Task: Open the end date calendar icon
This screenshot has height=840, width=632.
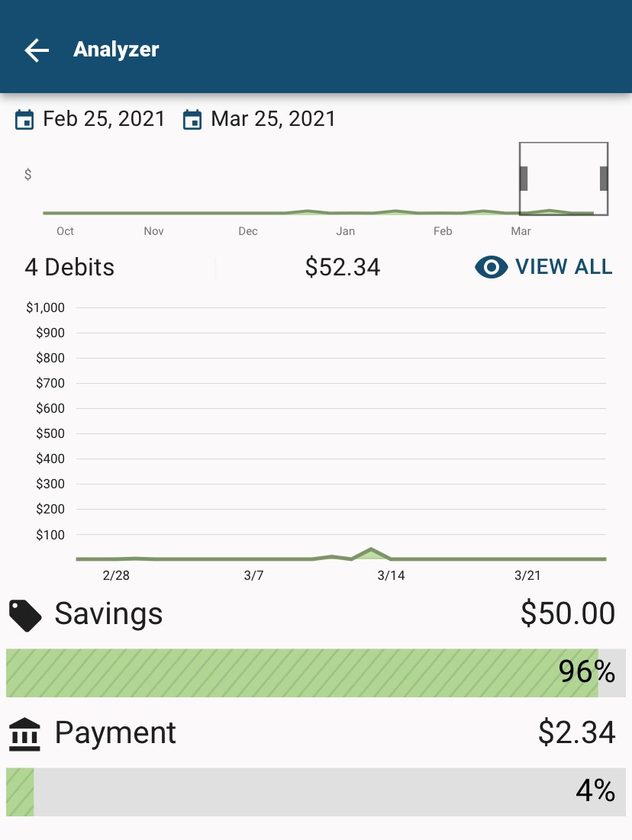Action: click(192, 120)
